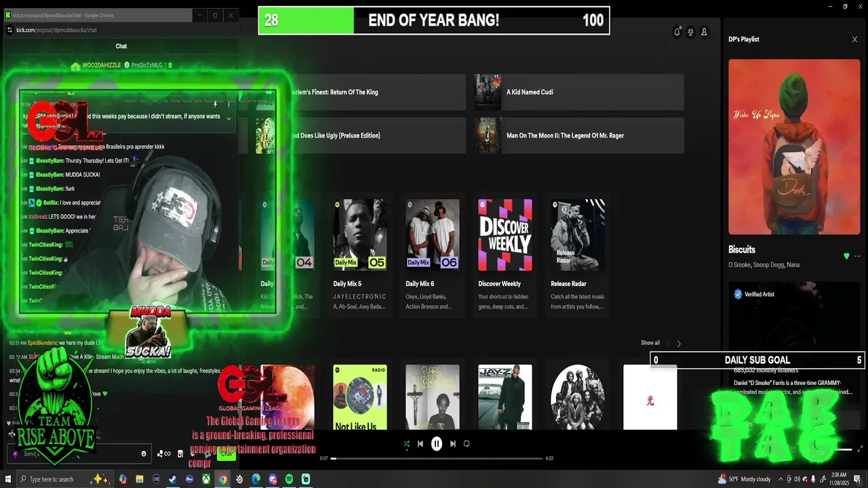Click PreDicTzMLG in chat header

click(147, 65)
